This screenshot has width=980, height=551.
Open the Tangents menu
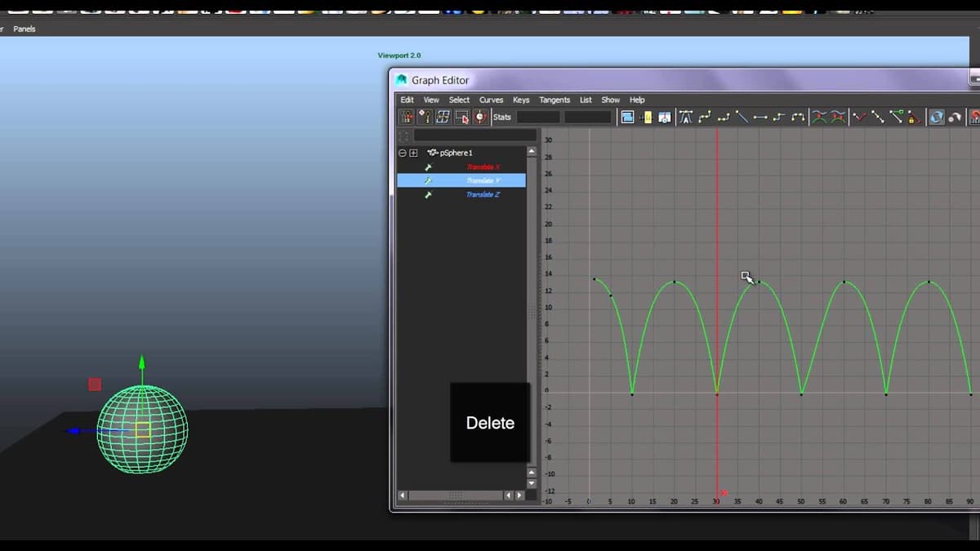point(555,100)
